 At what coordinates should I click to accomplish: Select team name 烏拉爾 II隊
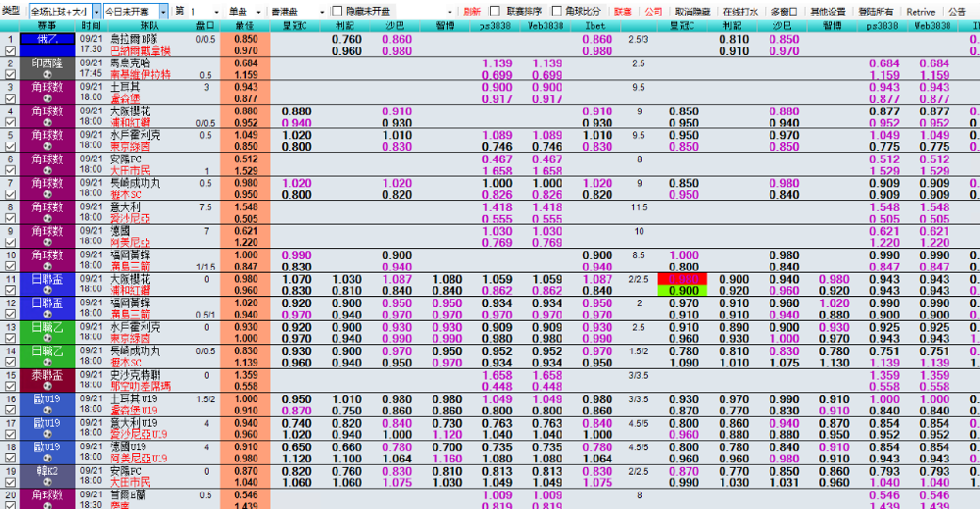[x=133, y=39]
